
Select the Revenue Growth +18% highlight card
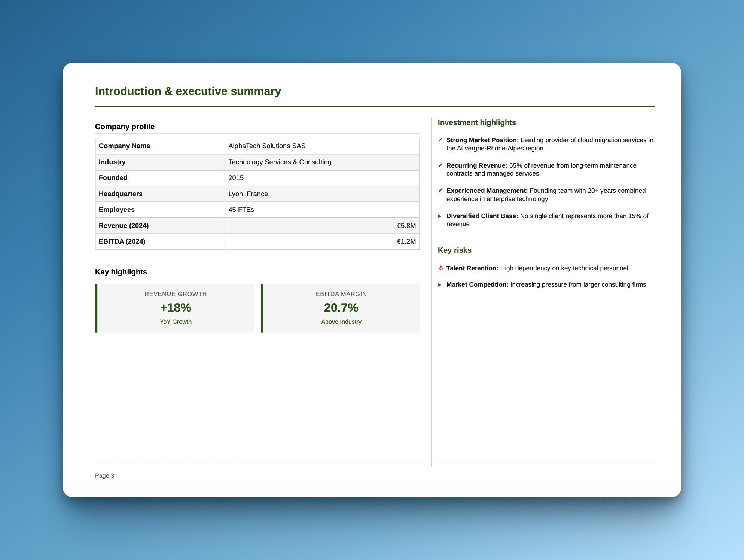175,308
